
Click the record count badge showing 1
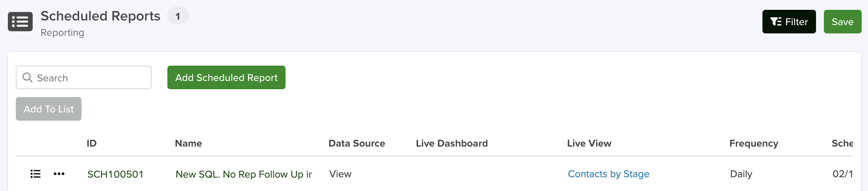(178, 16)
